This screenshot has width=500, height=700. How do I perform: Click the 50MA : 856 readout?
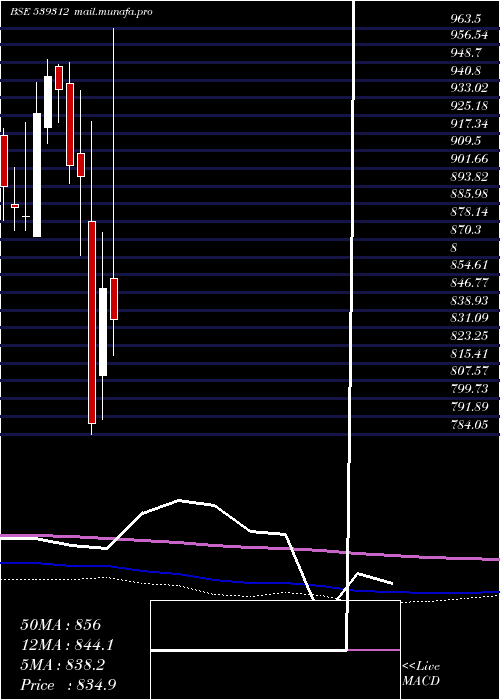pos(61,625)
